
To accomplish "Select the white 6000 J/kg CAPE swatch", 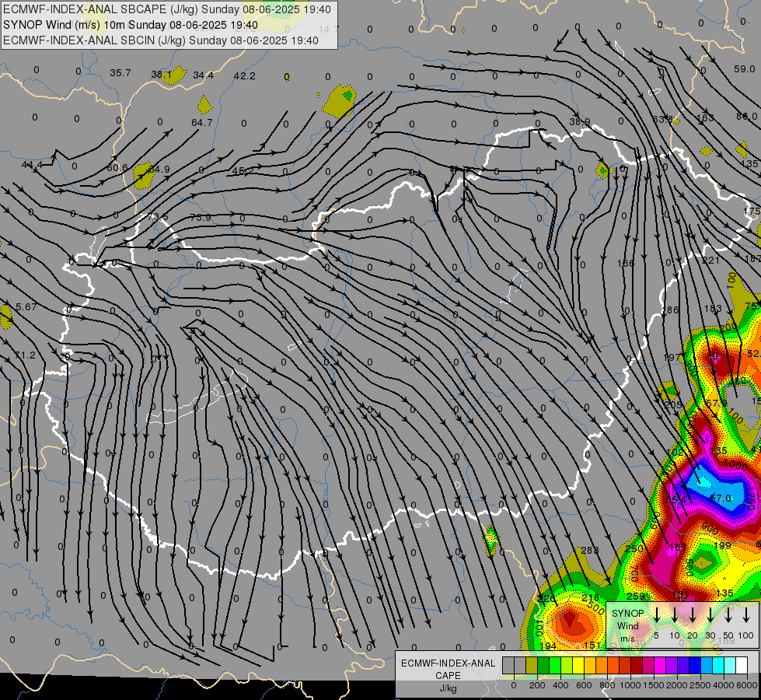I will tap(742, 665).
